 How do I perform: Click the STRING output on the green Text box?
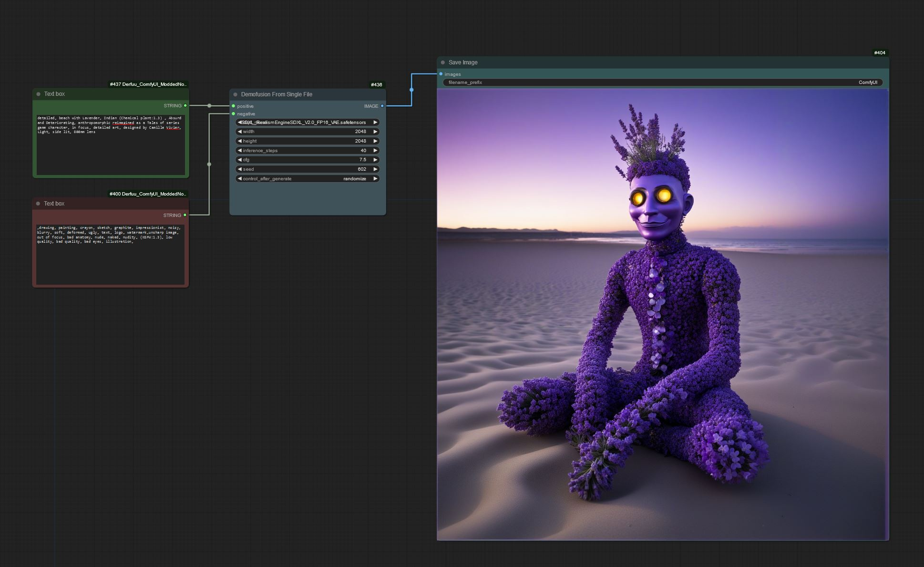pos(185,105)
